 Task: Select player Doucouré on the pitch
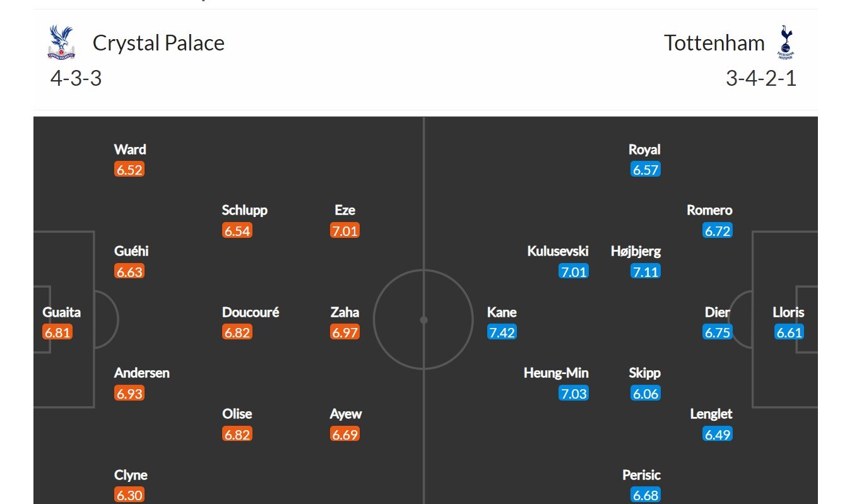[251, 312]
